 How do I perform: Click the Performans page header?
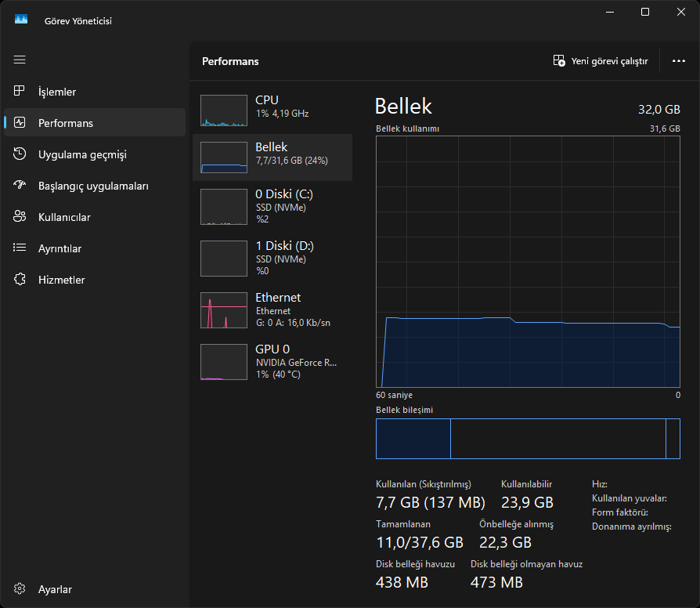pyautogui.click(x=230, y=61)
